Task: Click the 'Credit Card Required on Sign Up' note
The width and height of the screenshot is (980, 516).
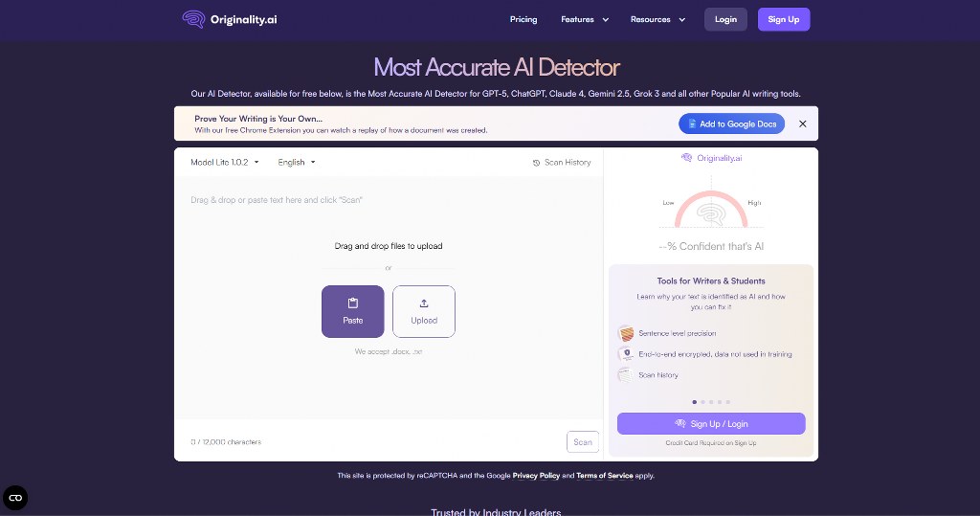Action: (711, 443)
